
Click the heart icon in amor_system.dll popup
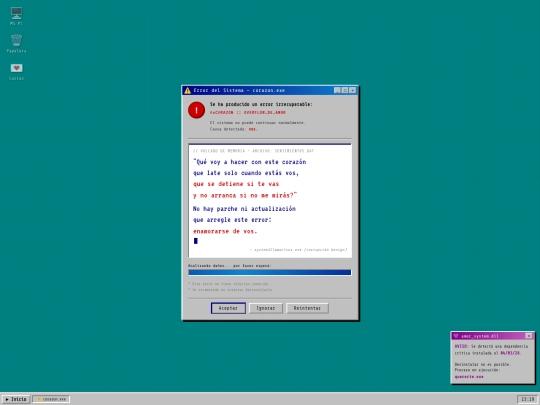[456, 336]
